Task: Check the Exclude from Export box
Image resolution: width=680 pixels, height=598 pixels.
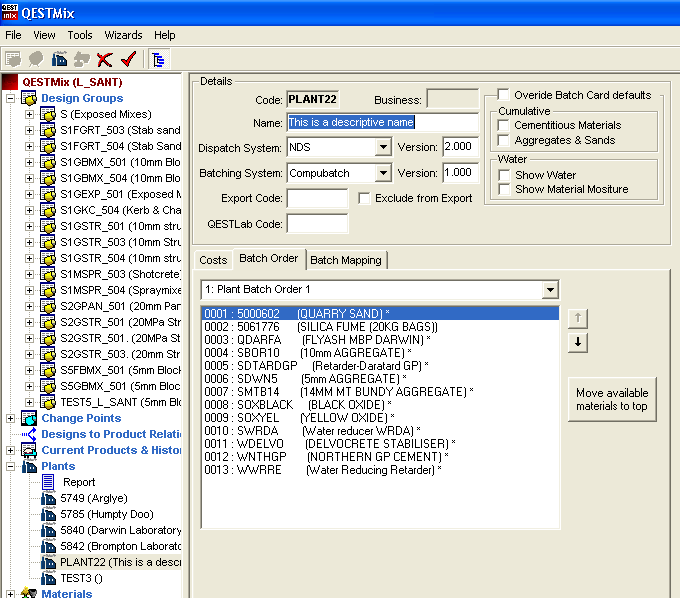Action: click(x=365, y=198)
